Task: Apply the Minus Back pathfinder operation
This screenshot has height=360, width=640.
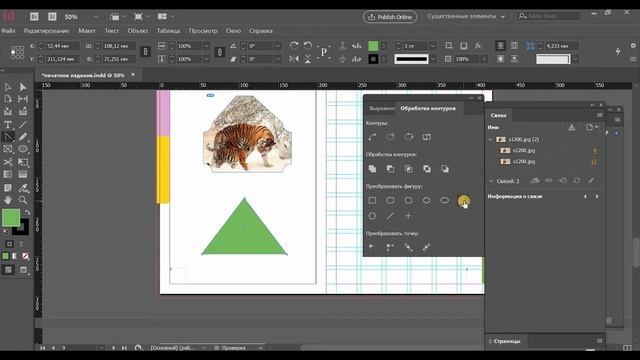Action: (x=445, y=169)
